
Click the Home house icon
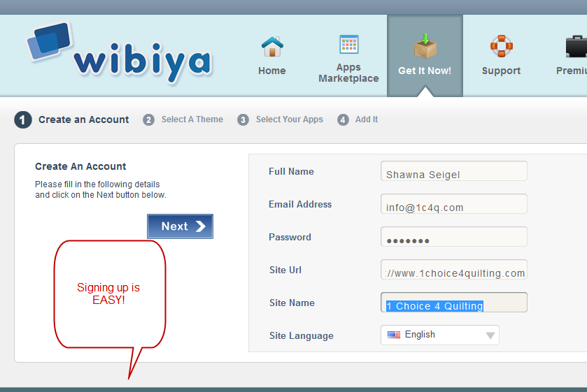272,47
